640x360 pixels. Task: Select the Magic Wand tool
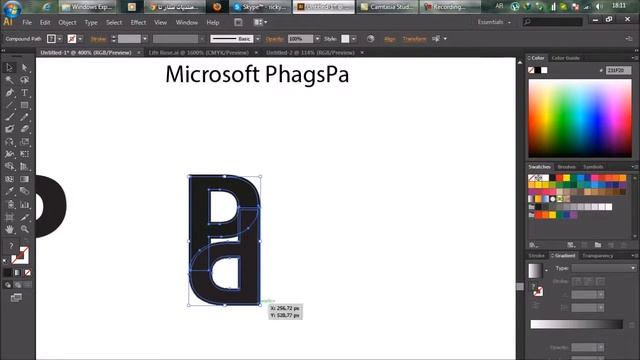pyautogui.click(x=9, y=80)
